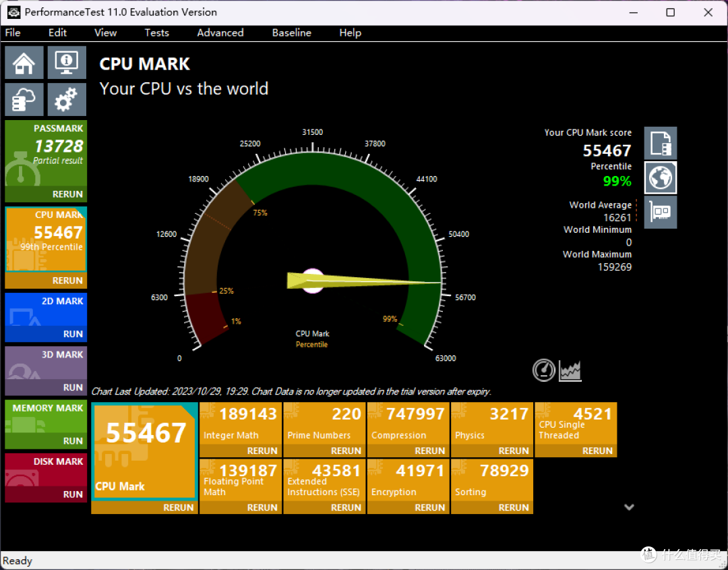The image size is (728, 570).
Task: Select the Compression 747997 tile
Action: (408, 424)
